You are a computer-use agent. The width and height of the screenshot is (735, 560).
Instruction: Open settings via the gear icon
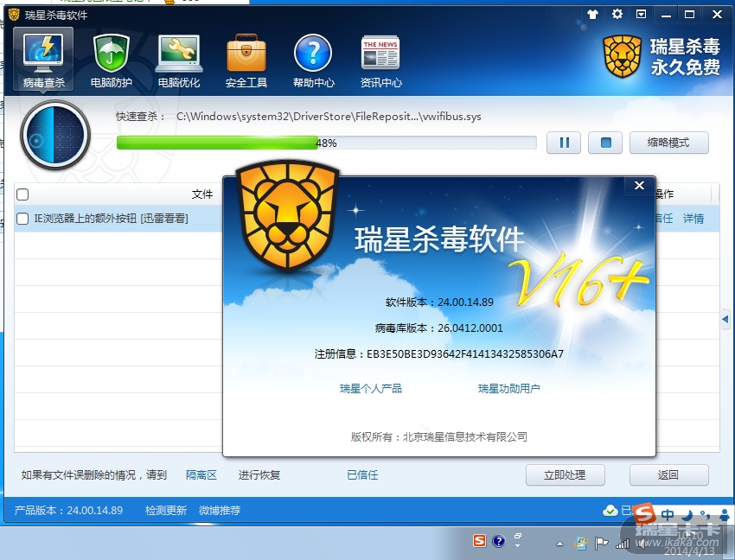(x=617, y=14)
